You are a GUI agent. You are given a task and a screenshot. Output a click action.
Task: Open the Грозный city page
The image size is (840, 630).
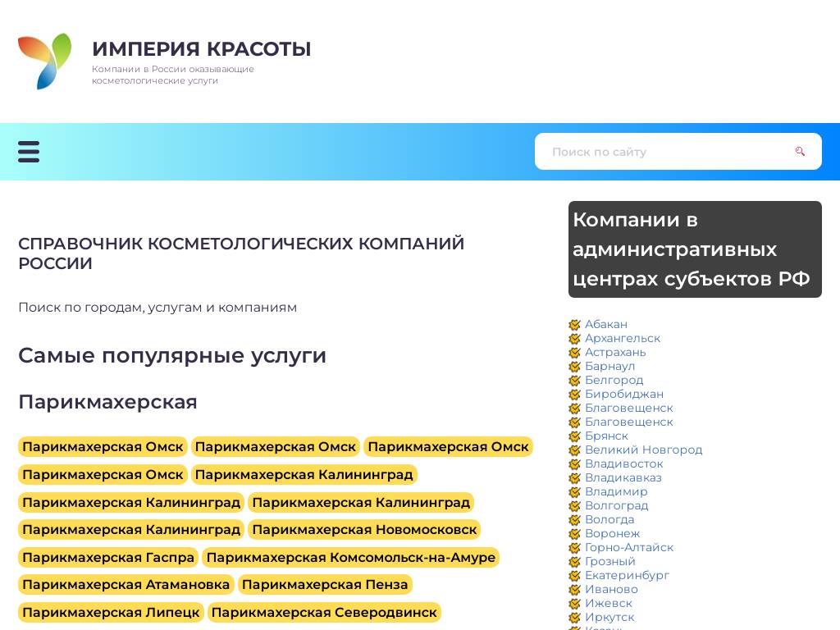(611, 561)
